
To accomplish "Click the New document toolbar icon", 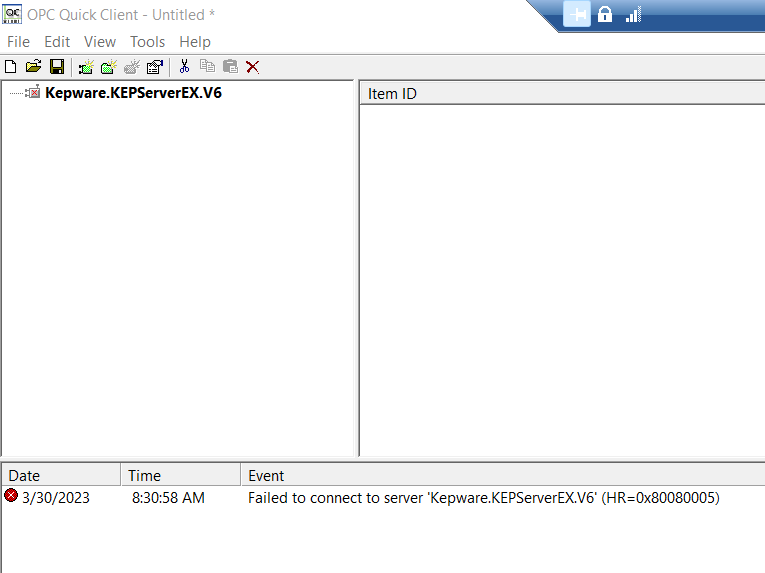I will (x=11, y=66).
